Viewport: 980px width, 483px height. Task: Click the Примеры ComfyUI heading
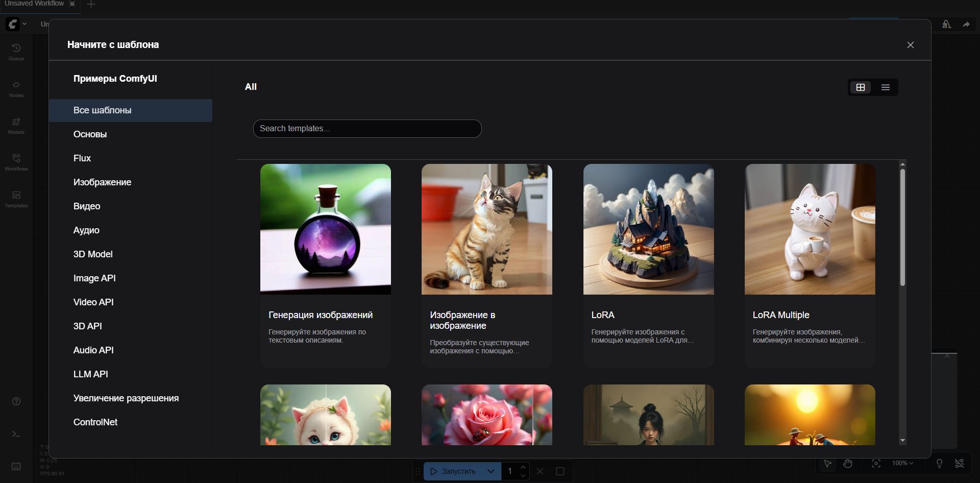coord(115,79)
